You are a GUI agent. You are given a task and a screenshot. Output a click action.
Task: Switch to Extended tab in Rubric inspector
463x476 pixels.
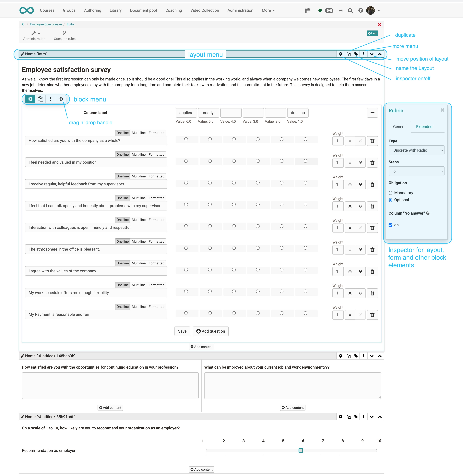point(424,127)
